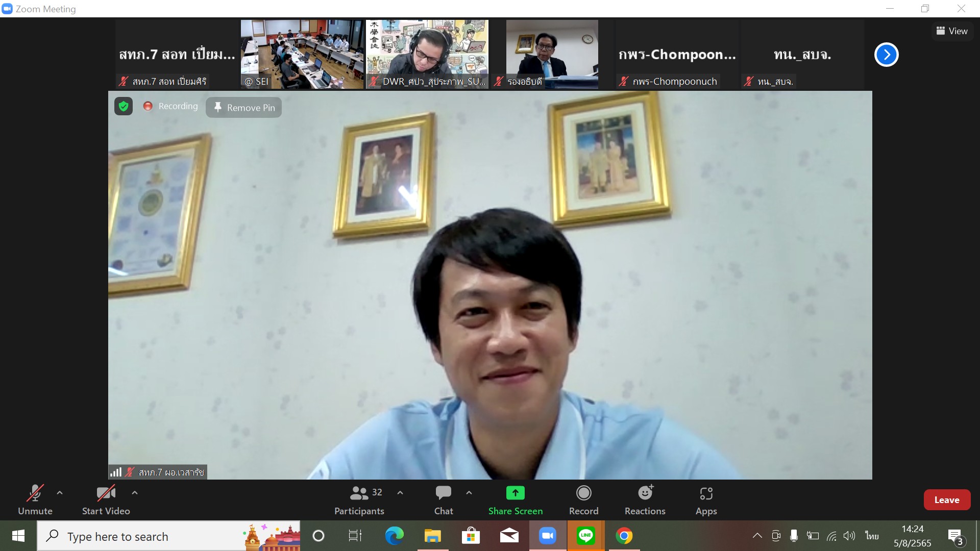980x551 pixels.
Task: Click the red Recording indicator
Action: [171, 106]
